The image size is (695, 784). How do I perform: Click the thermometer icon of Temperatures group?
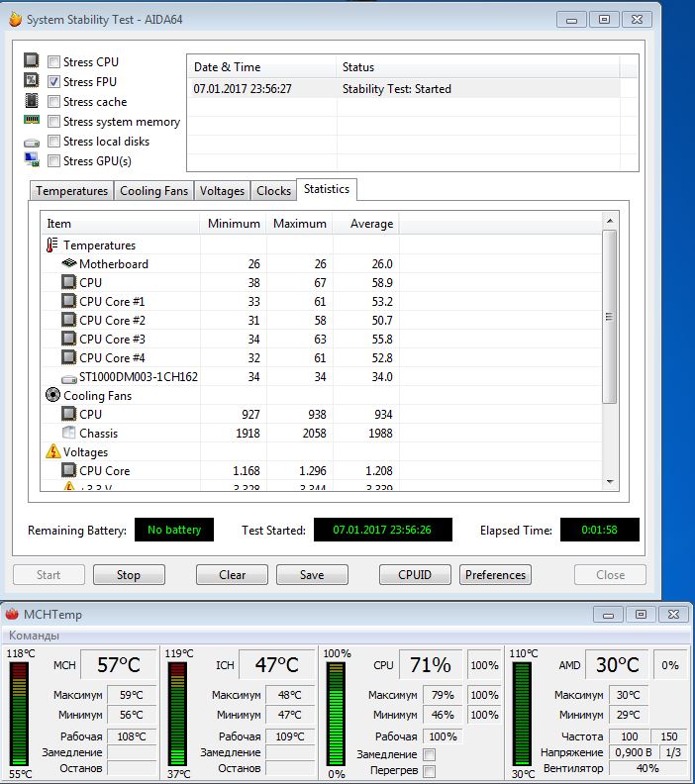pyautogui.click(x=52, y=245)
